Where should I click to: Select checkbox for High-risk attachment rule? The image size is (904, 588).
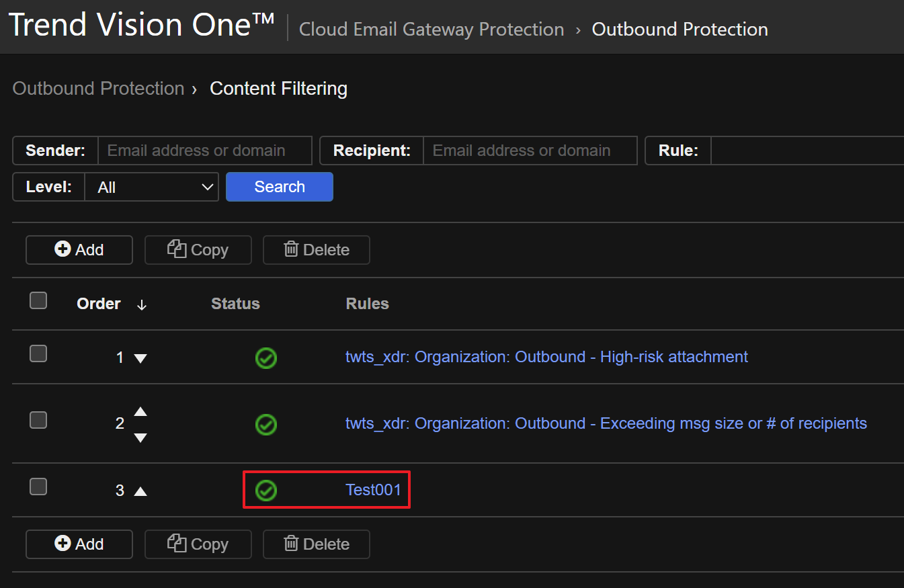coord(38,353)
